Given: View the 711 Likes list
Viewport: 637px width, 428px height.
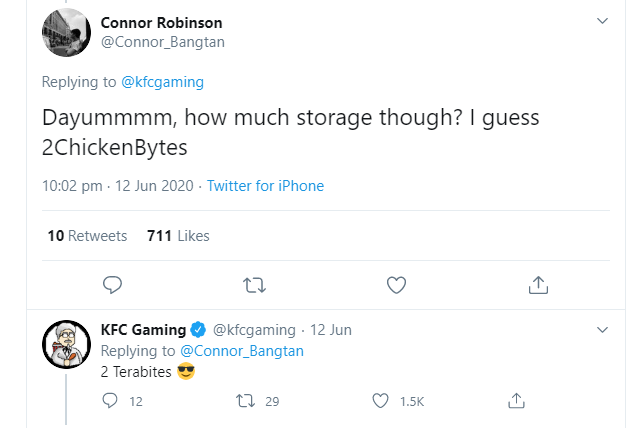Looking at the screenshot, I should (x=178, y=236).
